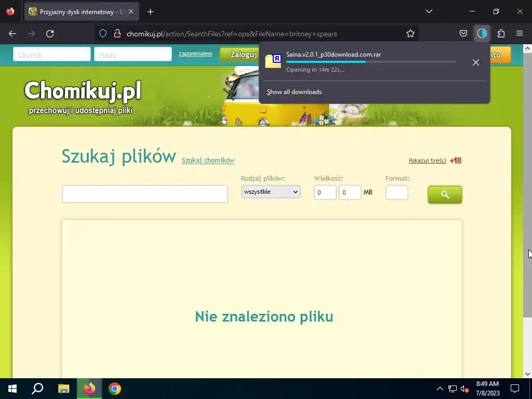Click the page vertical scrollbar thumb
The width and height of the screenshot is (532, 399).
(x=527, y=185)
